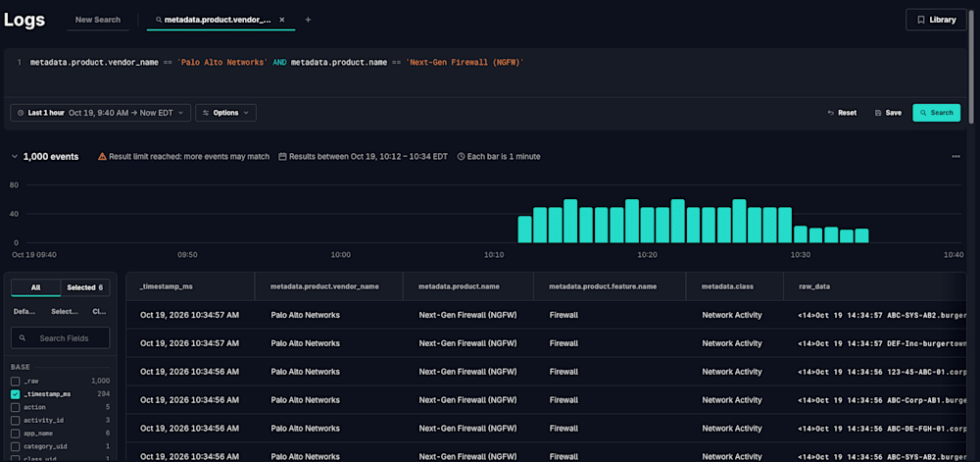The height and width of the screenshot is (462, 980).
Task: Switch field list to All tab
Action: 35,287
